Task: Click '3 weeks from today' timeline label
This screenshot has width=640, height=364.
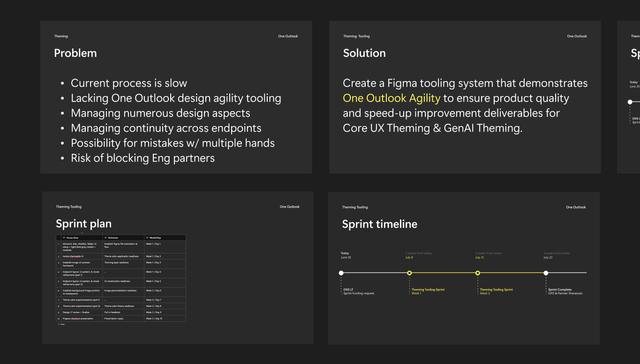Action: [x=488, y=253]
